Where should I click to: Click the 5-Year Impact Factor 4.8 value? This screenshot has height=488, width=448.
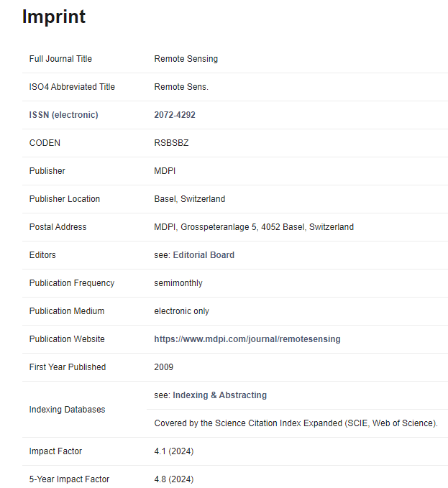click(x=174, y=479)
